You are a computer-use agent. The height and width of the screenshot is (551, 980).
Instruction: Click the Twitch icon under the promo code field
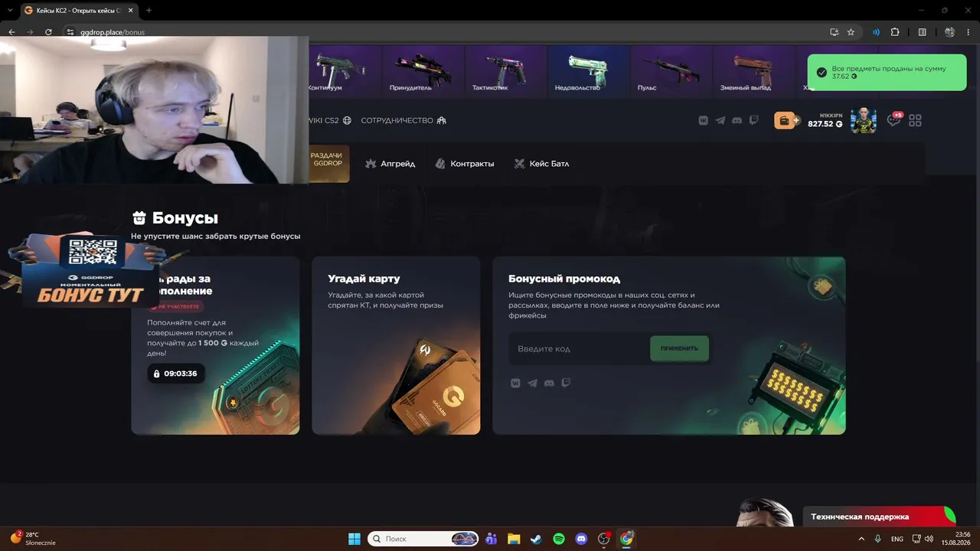pyautogui.click(x=566, y=383)
